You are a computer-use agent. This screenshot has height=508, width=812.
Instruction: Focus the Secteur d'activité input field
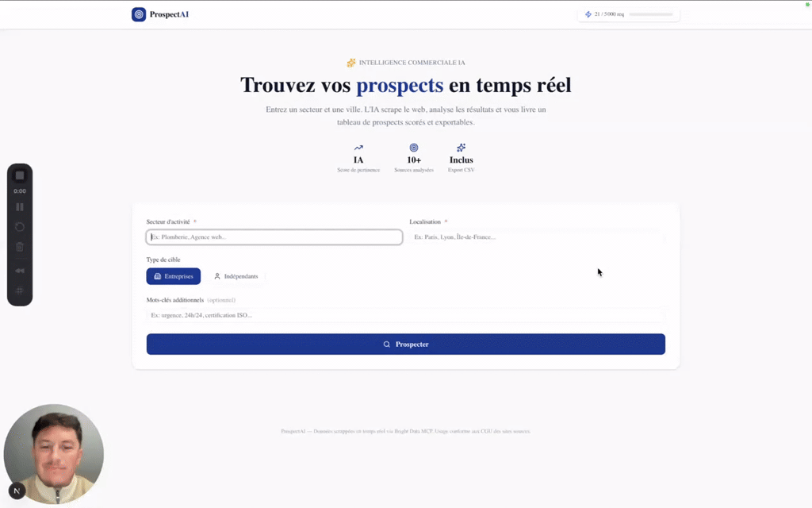coord(274,237)
